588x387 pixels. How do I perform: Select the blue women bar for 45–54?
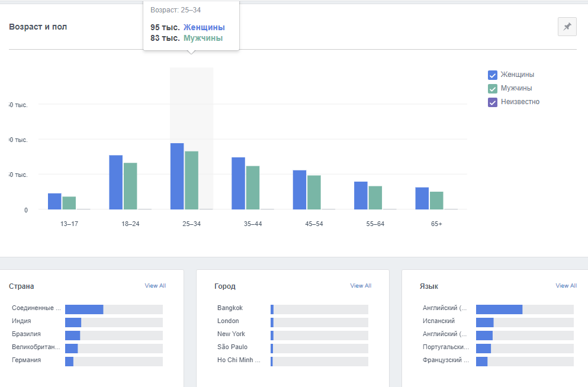pos(300,189)
